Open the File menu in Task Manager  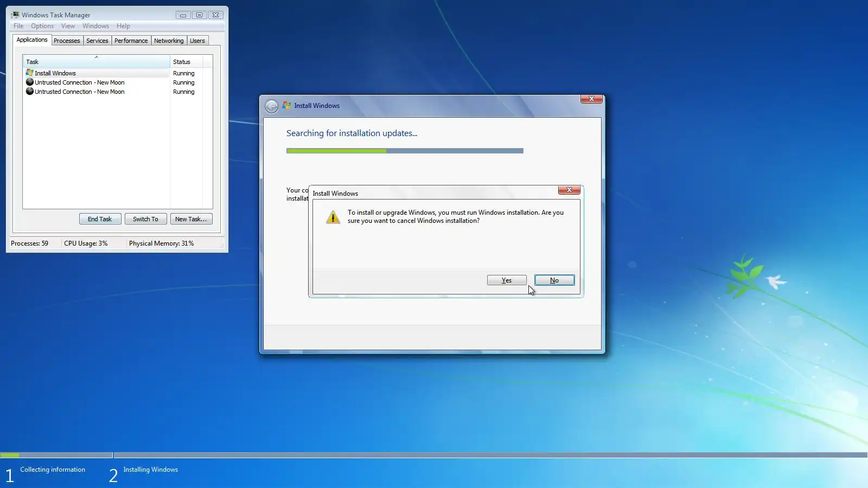18,26
